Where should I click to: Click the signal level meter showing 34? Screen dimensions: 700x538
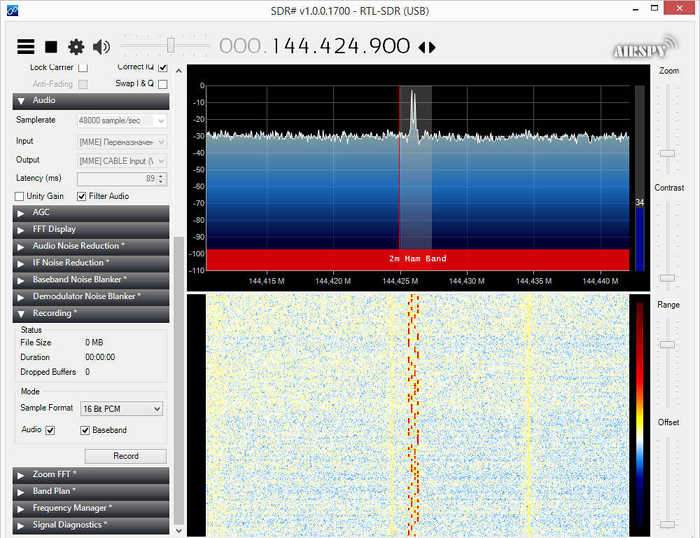(x=640, y=179)
